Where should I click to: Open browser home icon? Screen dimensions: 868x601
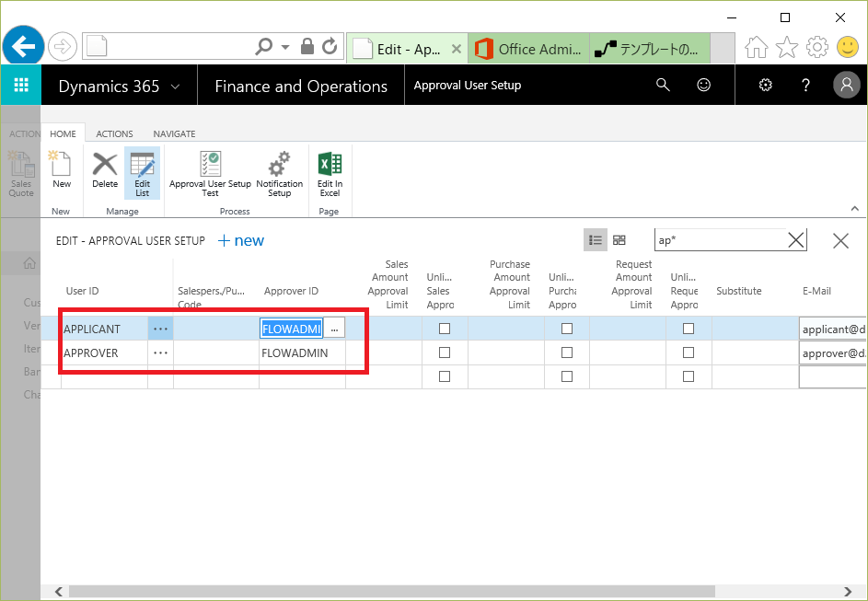point(757,47)
